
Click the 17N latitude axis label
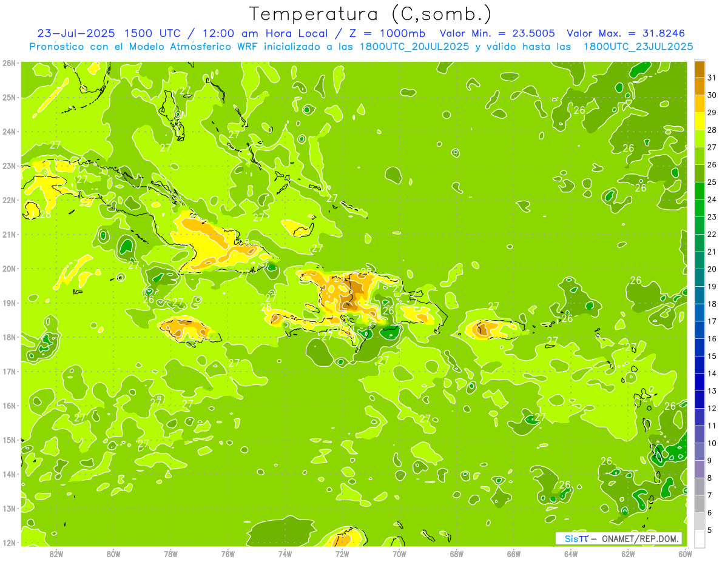coord(9,372)
